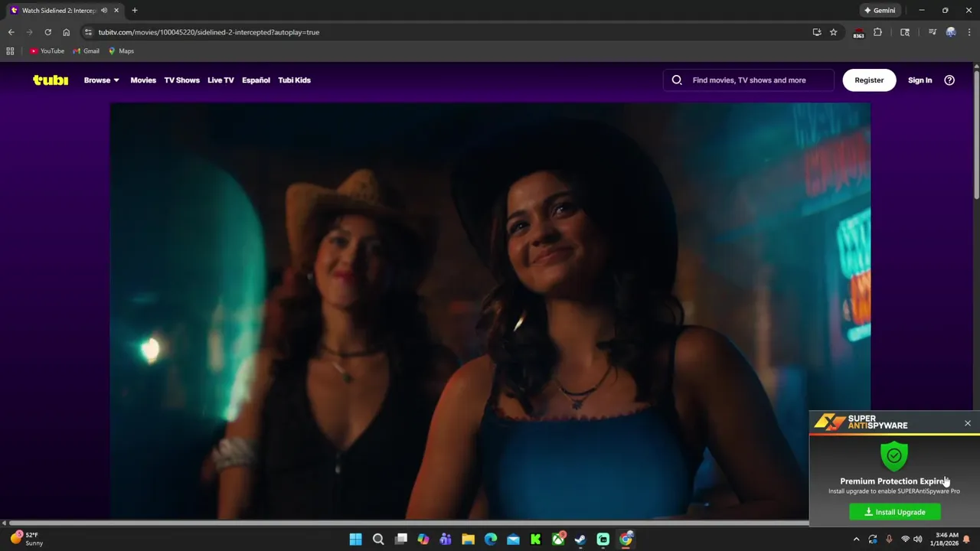The height and width of the screenshot is (551, 980).
Task: Open the Chrome profile avatar
Action: (951, 32)
